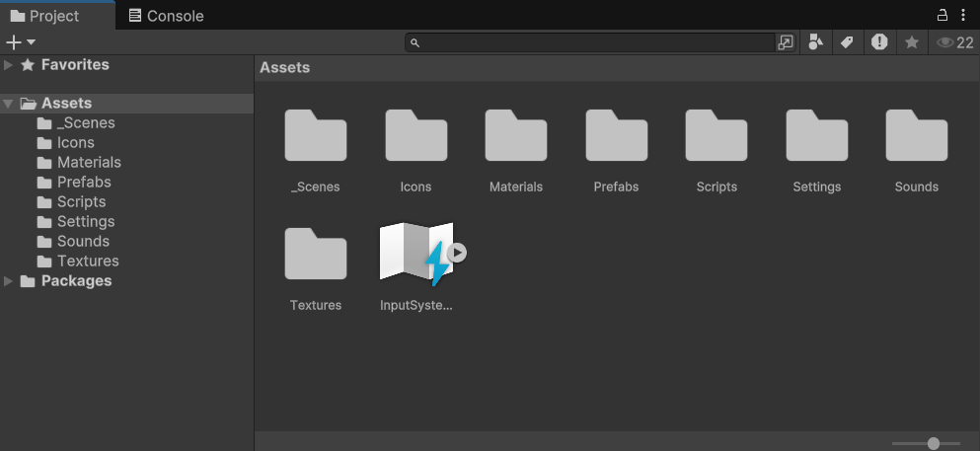Open the plus create-asset dropdown
Image resolution: width=980 pixels, height=451 pixels.
(x=21, y=42)
